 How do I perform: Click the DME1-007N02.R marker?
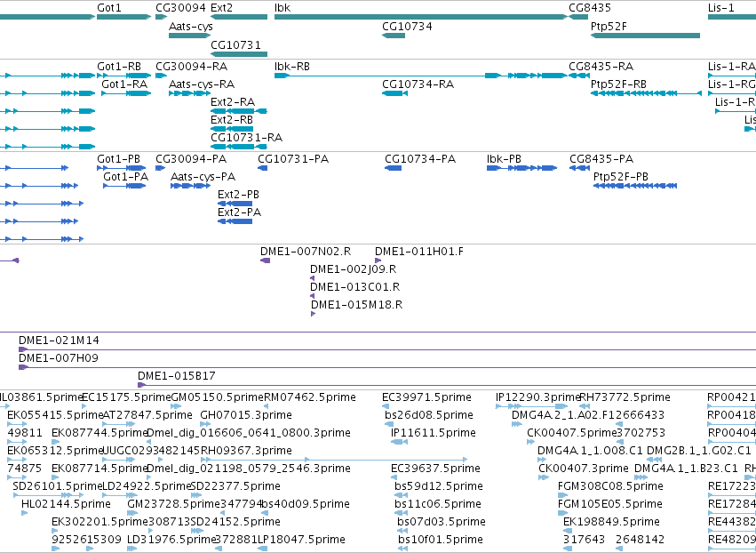click(266, 260)
